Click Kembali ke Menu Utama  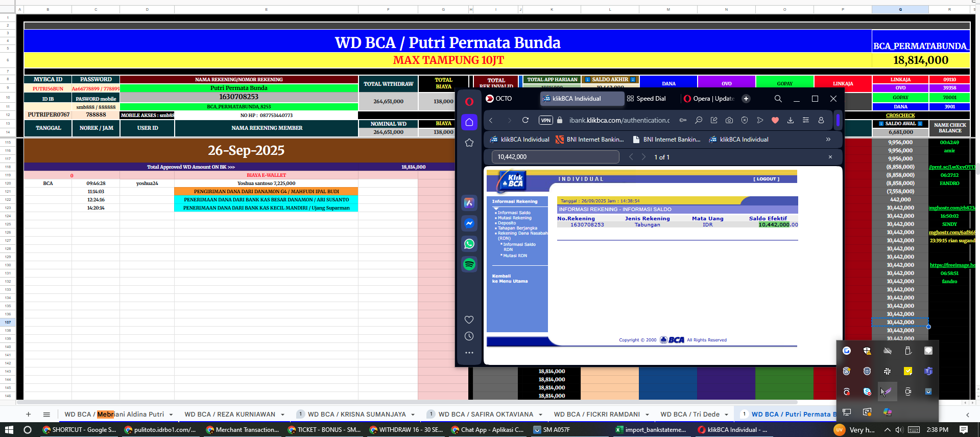click(510, 279)
